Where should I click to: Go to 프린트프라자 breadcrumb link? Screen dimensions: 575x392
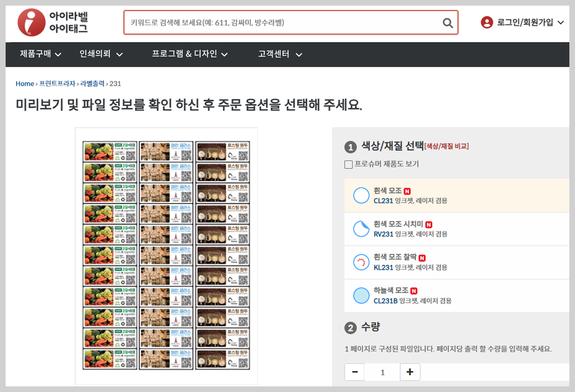57,83
